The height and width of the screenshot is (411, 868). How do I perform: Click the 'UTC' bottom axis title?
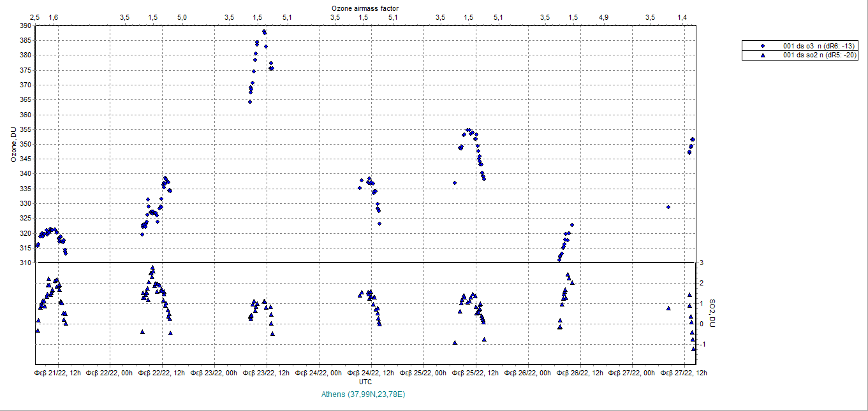365,381
